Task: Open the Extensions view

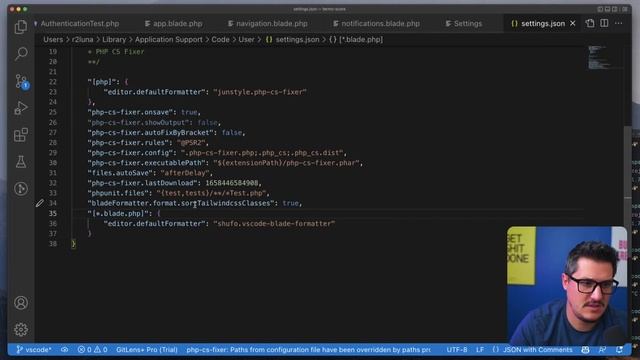Action: [21, 135]
